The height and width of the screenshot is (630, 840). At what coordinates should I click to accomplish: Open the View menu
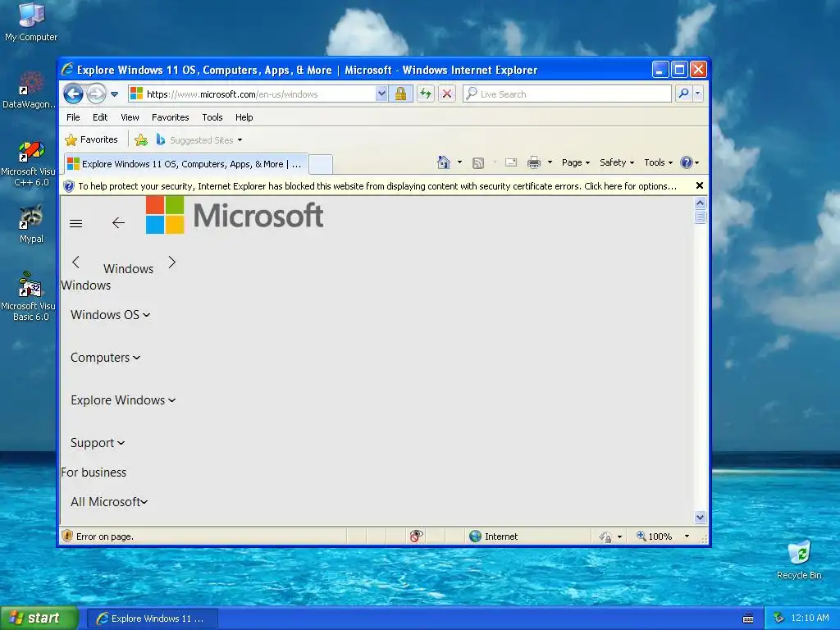(x=130, y=117)
